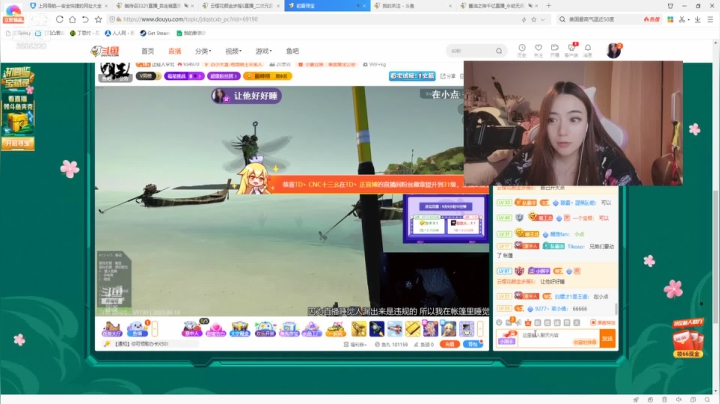Click the rocket gift icon

pyautogui.click(x=377, y=328)
